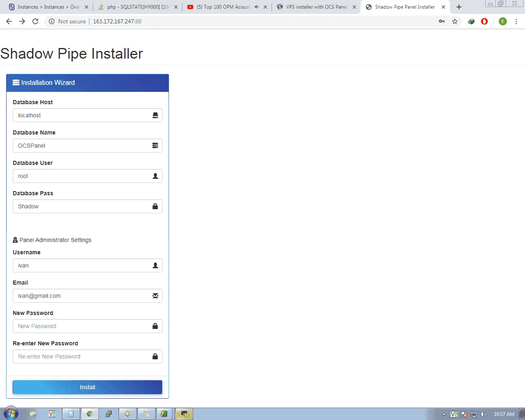Open saved passwords key icon in address bar
Viewport: 525px width, 420px height.
click(x=442, y=21)
